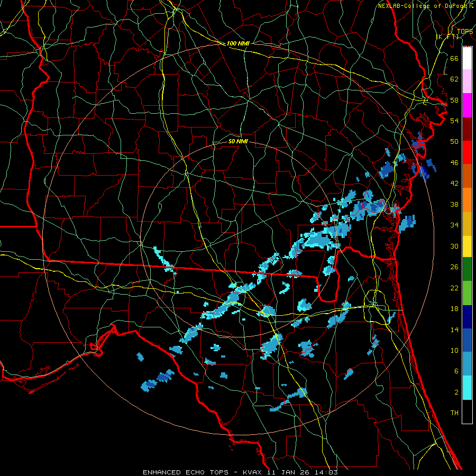Pick the light orange legend swatch

tap(467, 200)
